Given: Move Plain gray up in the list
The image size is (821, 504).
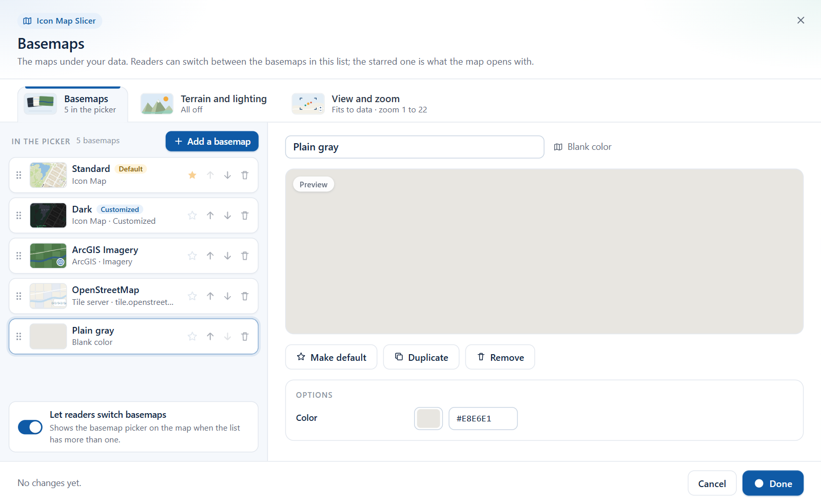Looking at the screenshot, I should 210,336.
